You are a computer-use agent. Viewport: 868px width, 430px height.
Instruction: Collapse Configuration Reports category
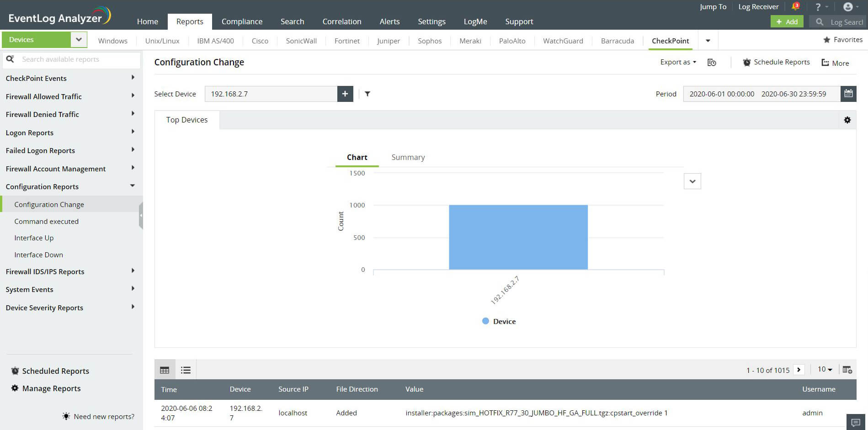pyautogui.click(x=133, y=186)
